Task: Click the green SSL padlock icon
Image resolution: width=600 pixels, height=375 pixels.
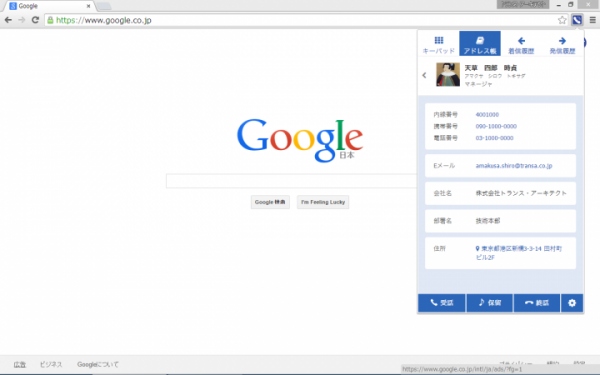Action: tap(50, 20)
